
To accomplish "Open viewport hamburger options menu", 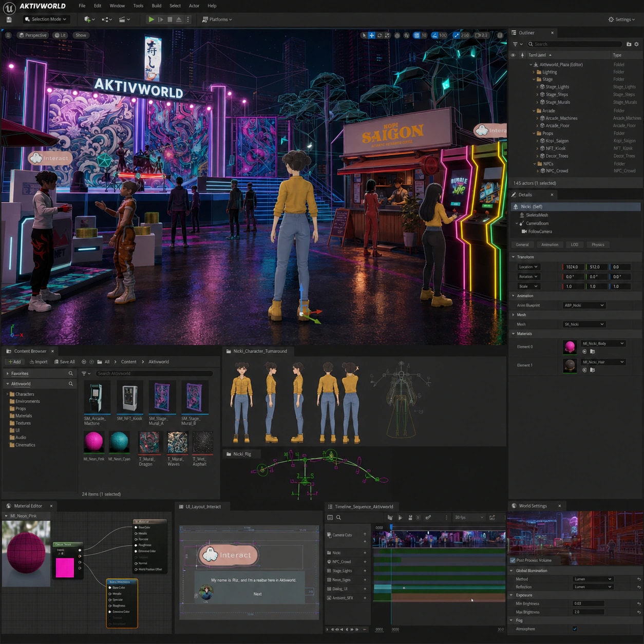I will [8, 35].
